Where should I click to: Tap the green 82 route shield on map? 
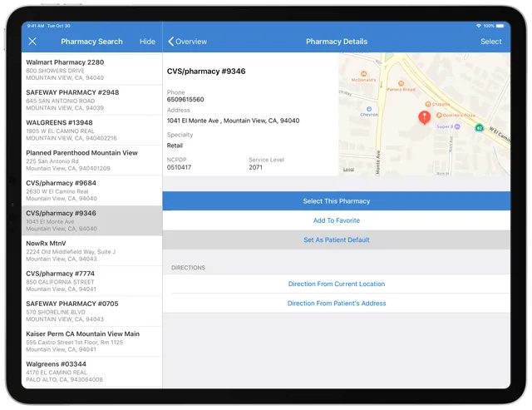point(479,127)
